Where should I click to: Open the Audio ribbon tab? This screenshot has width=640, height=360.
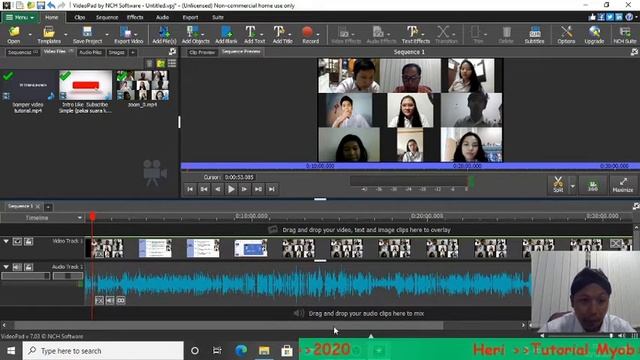click(x=162, y=17)
